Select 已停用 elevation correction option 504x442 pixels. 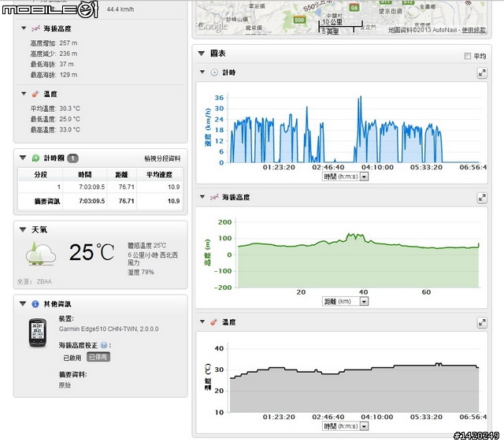click(98, 357)
